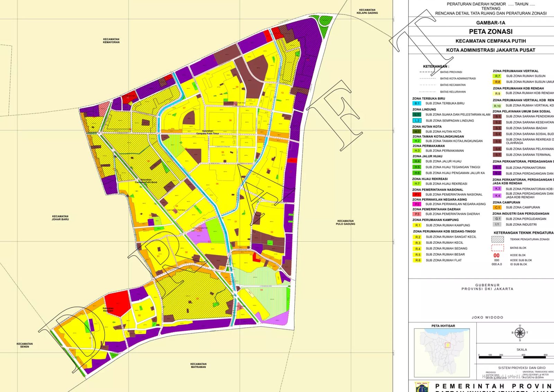The image size is (554, 392).
Task: Click the orange C.1 Campuran legend swatch
Action: [497, 207]
